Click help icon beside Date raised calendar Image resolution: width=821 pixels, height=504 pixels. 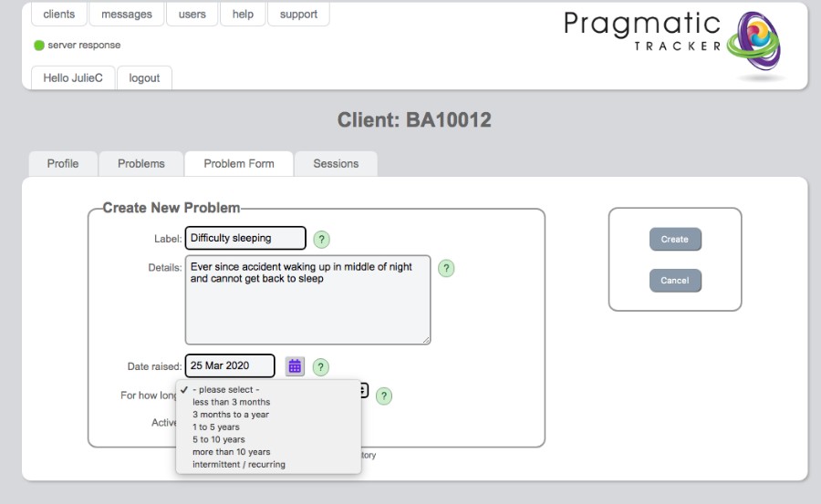(321, 367)
